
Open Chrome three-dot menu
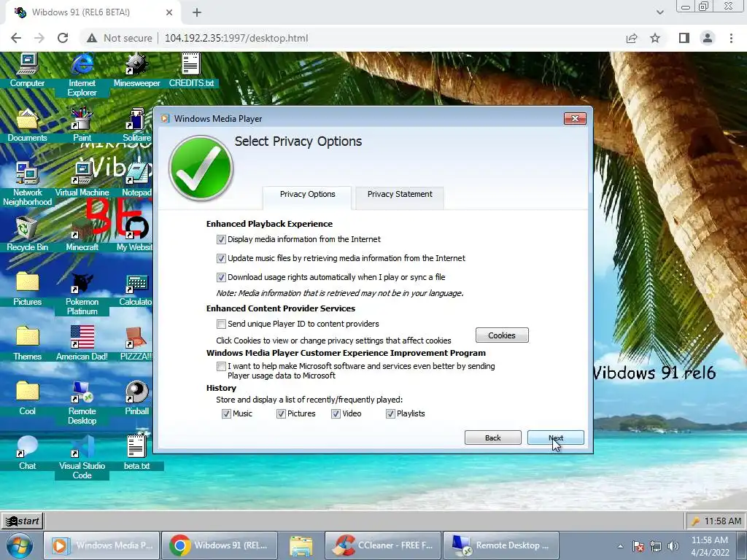[x=731, y=38]
